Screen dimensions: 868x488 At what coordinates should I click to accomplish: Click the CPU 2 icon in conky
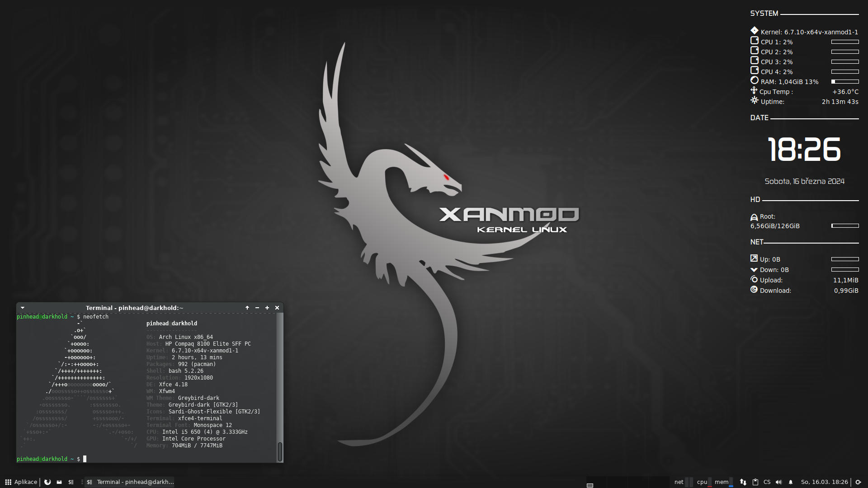click(754, 51)
